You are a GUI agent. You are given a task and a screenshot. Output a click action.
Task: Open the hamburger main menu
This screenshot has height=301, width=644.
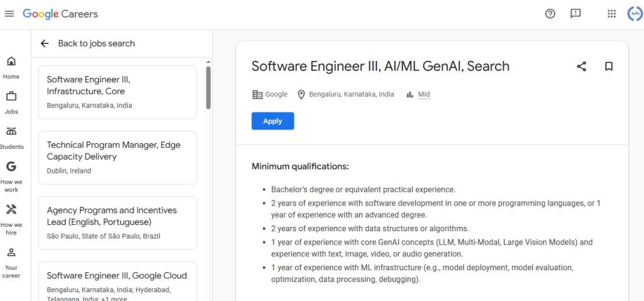click(x=9, y=14)
